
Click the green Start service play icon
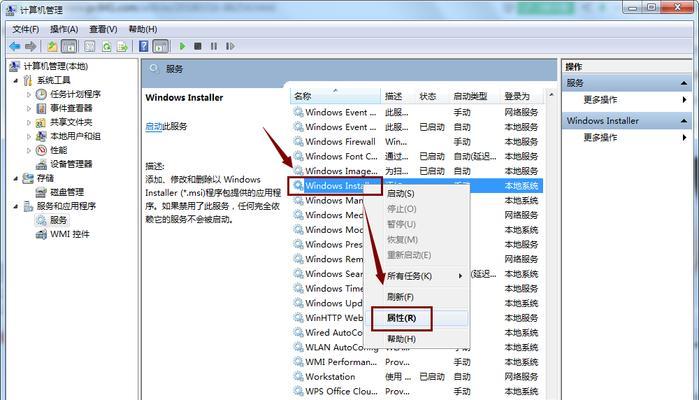182,46
